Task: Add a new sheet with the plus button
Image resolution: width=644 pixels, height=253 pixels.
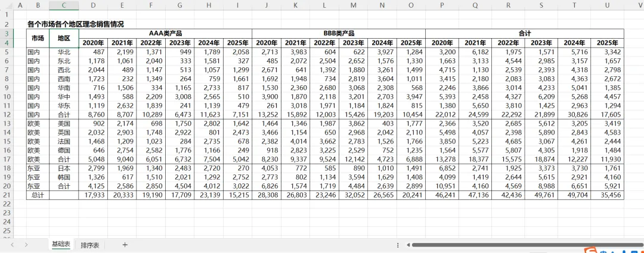Action: pos(125,245)
